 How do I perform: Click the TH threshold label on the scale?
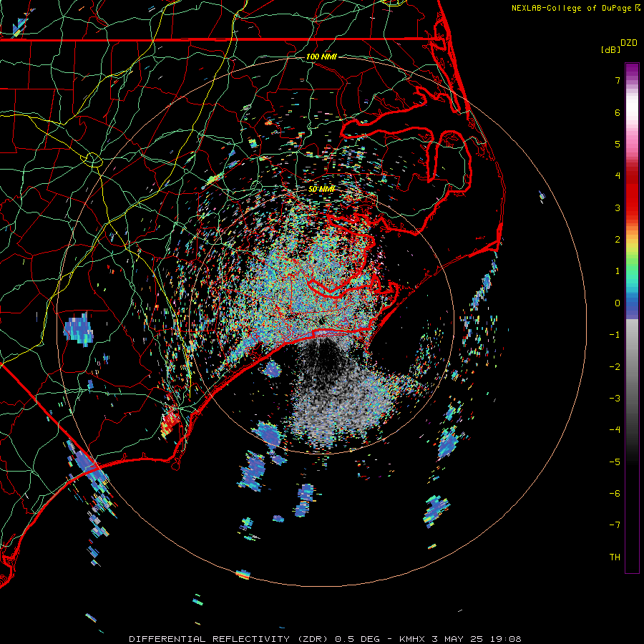(615, 557)
